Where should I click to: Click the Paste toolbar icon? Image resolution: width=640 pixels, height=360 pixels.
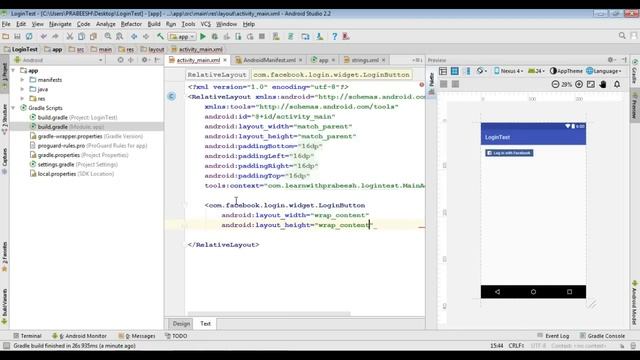coord(93,36)
